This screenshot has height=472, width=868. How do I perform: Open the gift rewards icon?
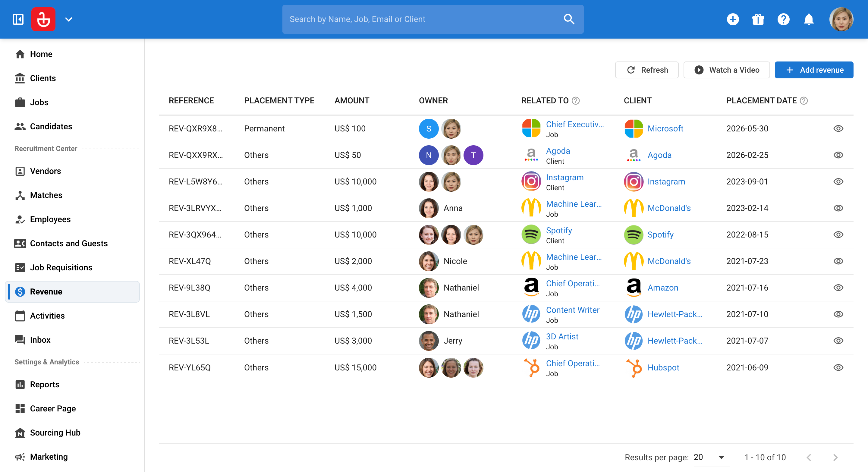point(758,19)
